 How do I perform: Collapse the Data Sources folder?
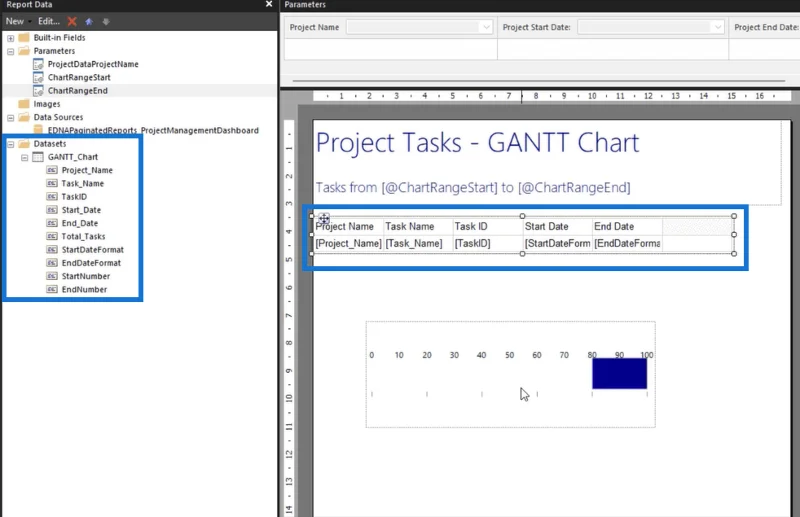pyautogui.click(x=11, y=118)
